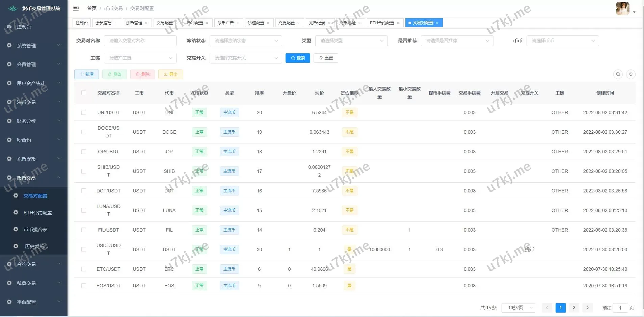This screenshot has width=644, height=317.
Task: Click the round search toggle icon above table
Action: click(618, 74)
